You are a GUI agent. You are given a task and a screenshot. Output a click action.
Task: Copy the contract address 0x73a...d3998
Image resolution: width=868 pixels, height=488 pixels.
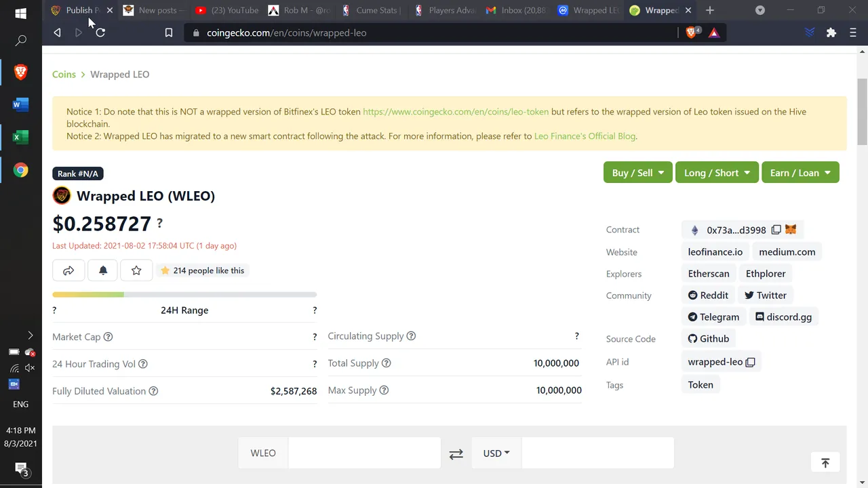click(776, 230)
